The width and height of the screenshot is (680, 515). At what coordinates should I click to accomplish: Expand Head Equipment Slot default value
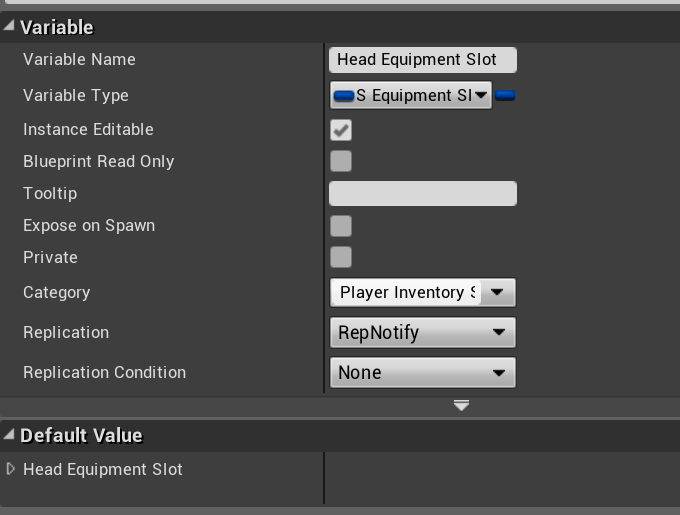[11, 469]
